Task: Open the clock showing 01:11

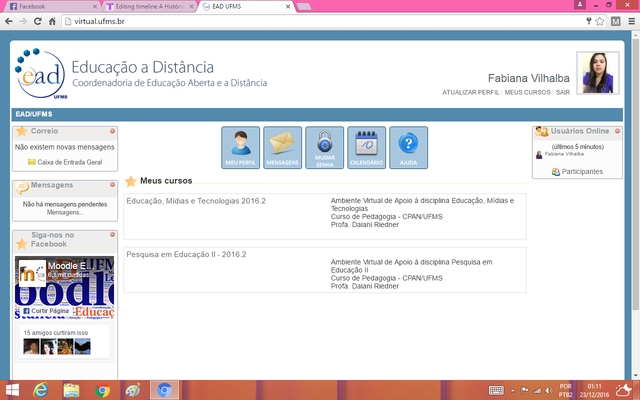Action: (x=594, y=391)
